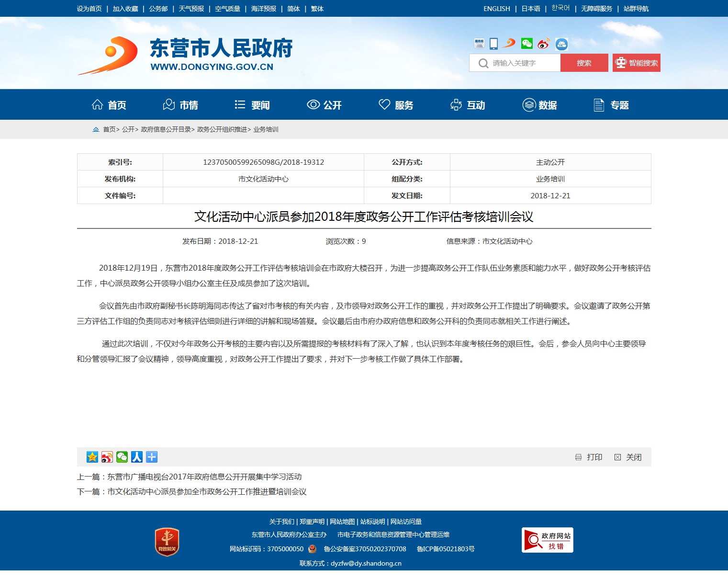Open the Android app icon in header
728x580 pixels.
(x=561, y=45)
